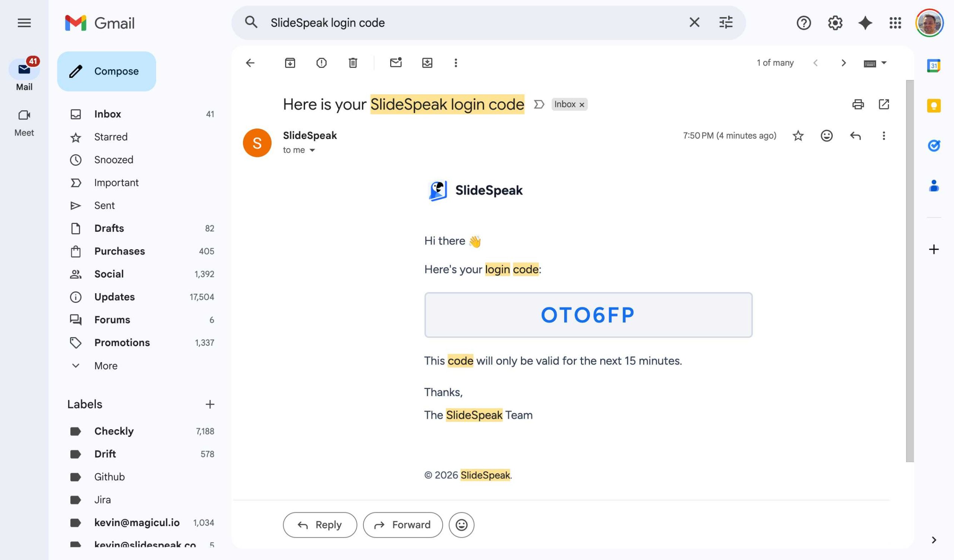The width and height of the screenshot is (954, 560).
Task: Forward the SlideSpeak email
Action: [402, 525]
